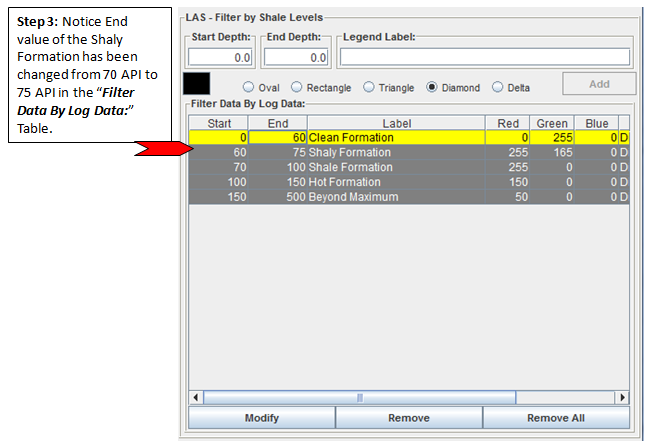
Task: Select the Rectangle shape radio button
Action: click(x=296, y=87)
